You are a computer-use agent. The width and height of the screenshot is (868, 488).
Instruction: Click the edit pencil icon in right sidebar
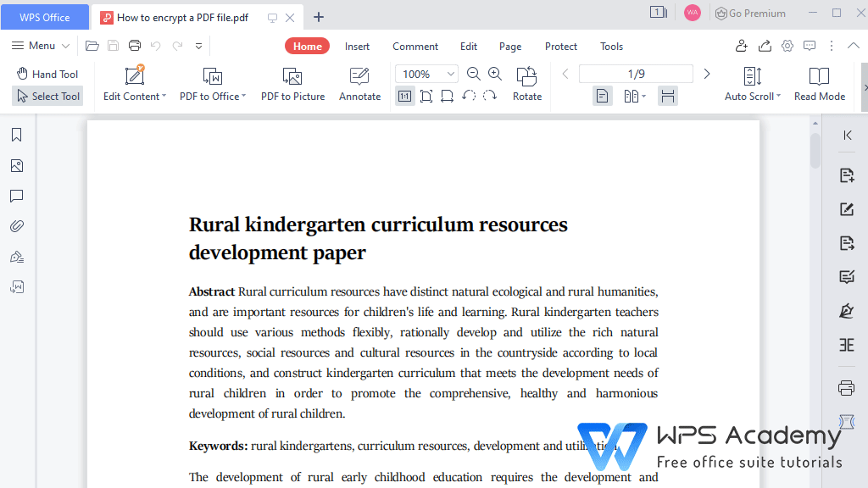pyautogui.click(x=847, y=209)
